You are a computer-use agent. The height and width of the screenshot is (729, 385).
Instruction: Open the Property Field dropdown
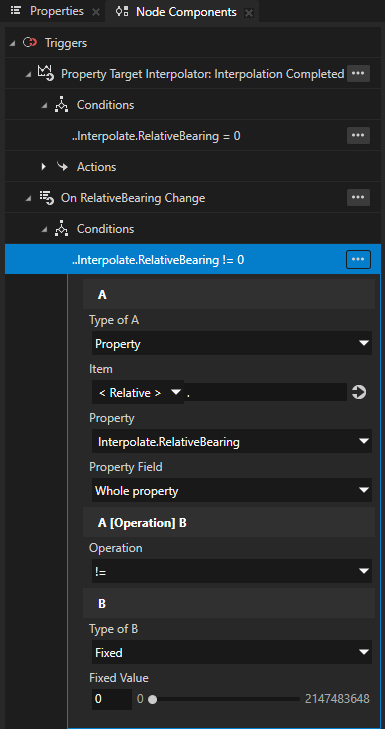232,490
